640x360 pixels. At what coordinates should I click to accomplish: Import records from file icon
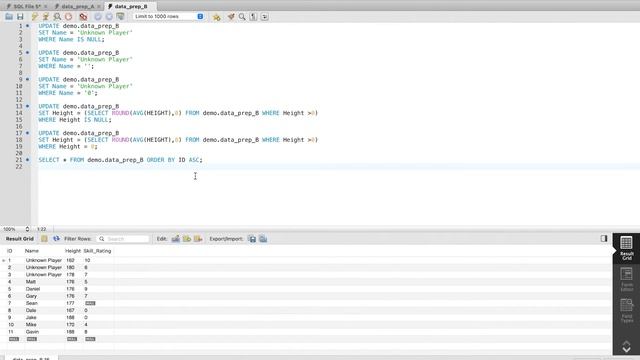point(263,239)
